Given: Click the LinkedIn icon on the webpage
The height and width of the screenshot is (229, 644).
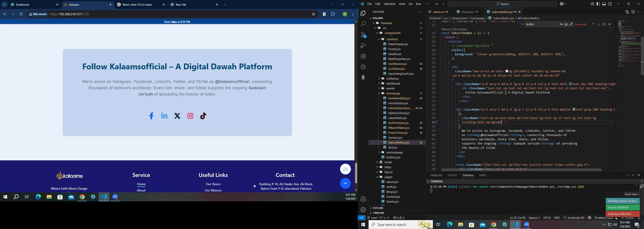Looking at the screenshot, I should tap(164, 116).
